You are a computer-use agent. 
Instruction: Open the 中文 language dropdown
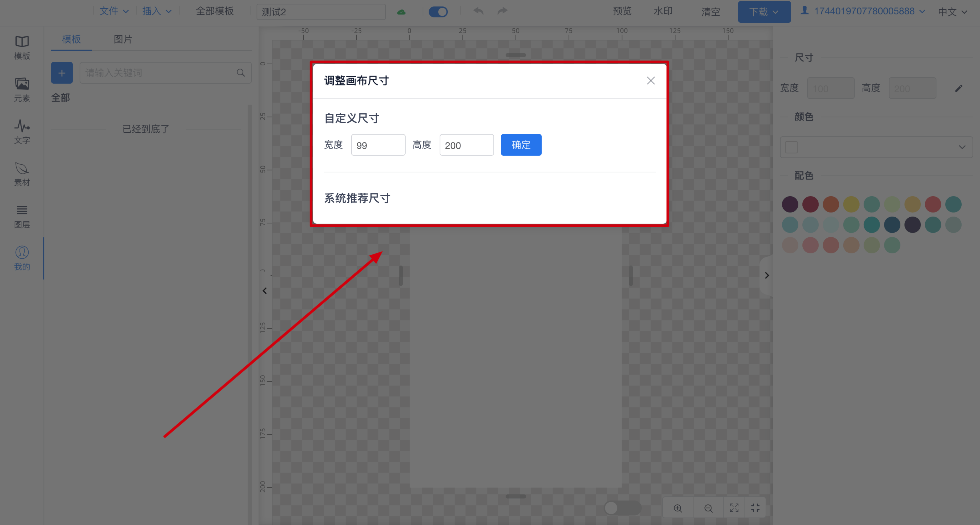click(953, 12)
